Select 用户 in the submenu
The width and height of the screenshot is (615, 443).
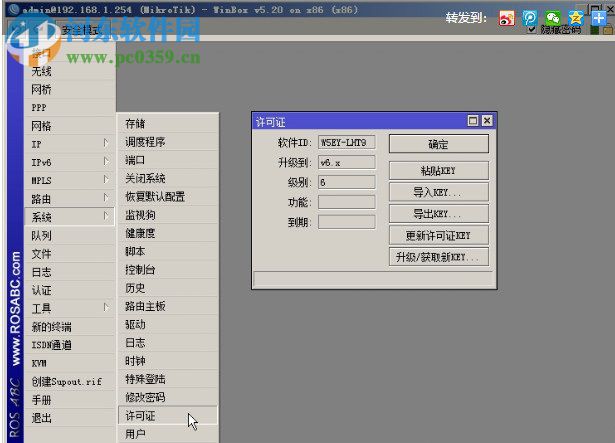(167, 434)
